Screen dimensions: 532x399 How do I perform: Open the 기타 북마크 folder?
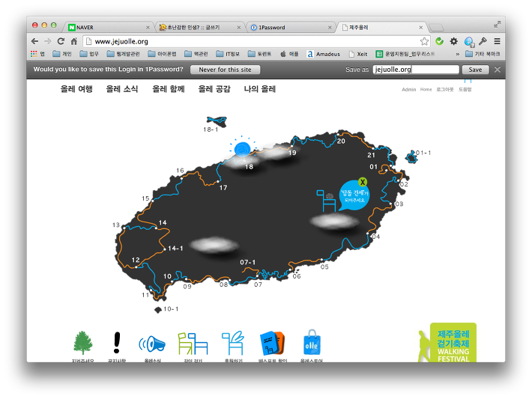(483, 54)
